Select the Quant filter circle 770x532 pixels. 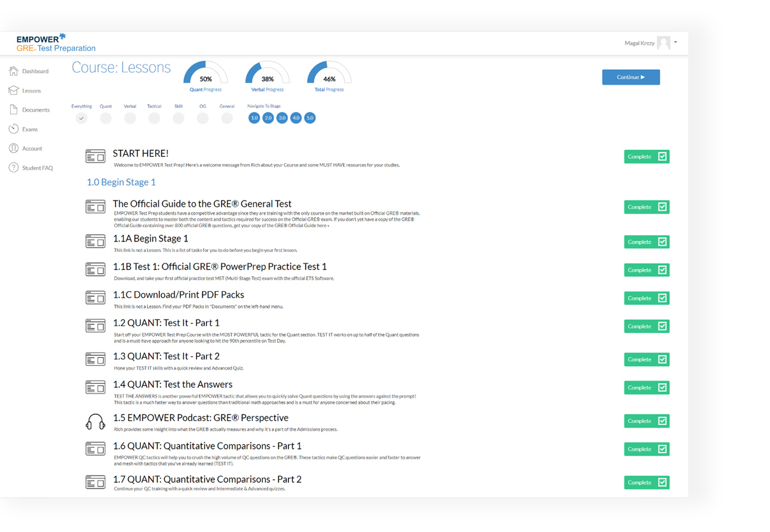click(x=105, y=118)
